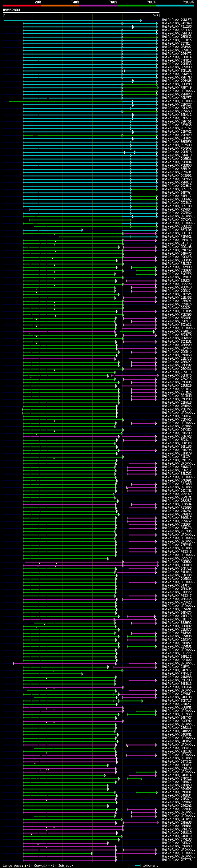Click the end position label 524
The height and width of the screenshot is (868, 197).
(x=155, y=15)
